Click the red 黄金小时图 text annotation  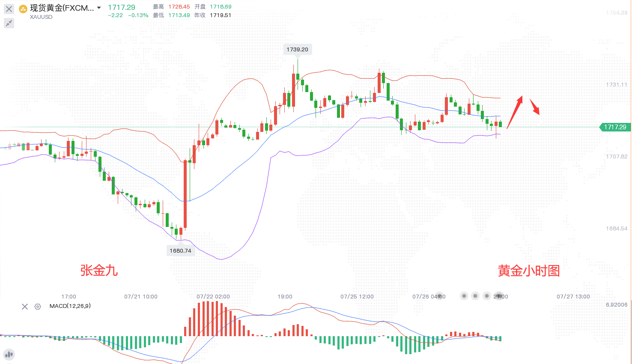click(529, 271)
